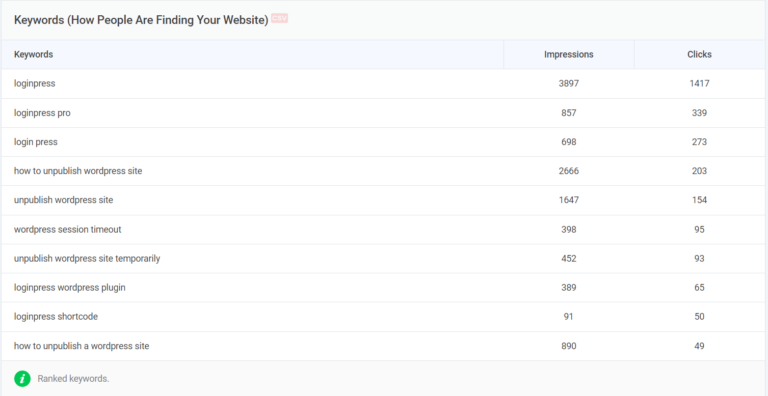Select 'wordpress session timeout' keyword
768x396 pixels.
click(68, 229)
